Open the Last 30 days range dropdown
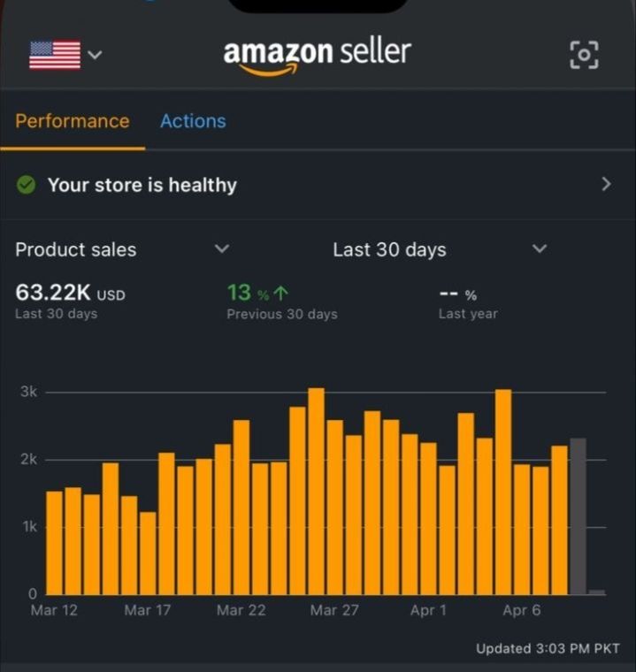This screenshot has width=636, height=672. [540, 249]
